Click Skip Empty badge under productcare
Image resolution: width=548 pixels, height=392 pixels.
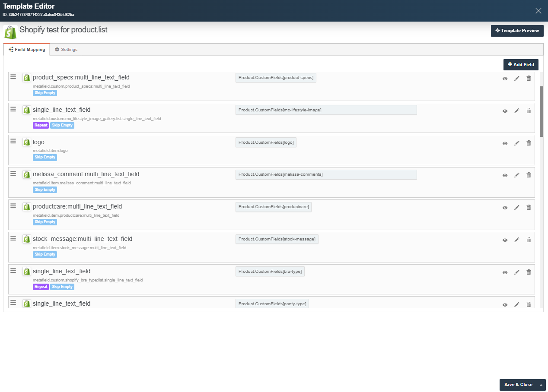click(45, 222)
